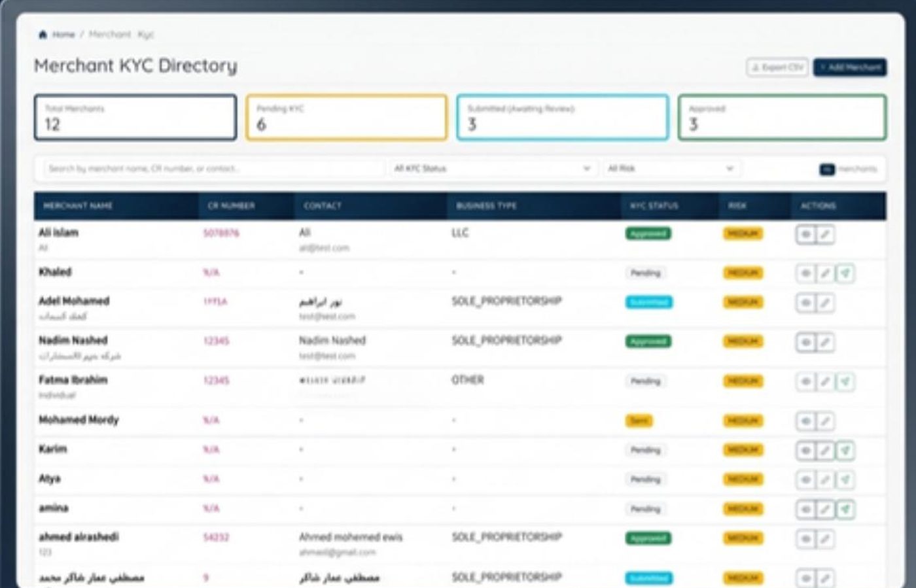916x588 pixels.
Task: View details for merchant Ali islam
Action: [805, 234]
